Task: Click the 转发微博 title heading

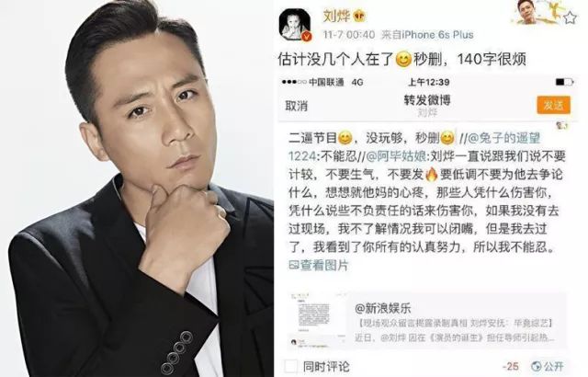Action: coord(427,100)
